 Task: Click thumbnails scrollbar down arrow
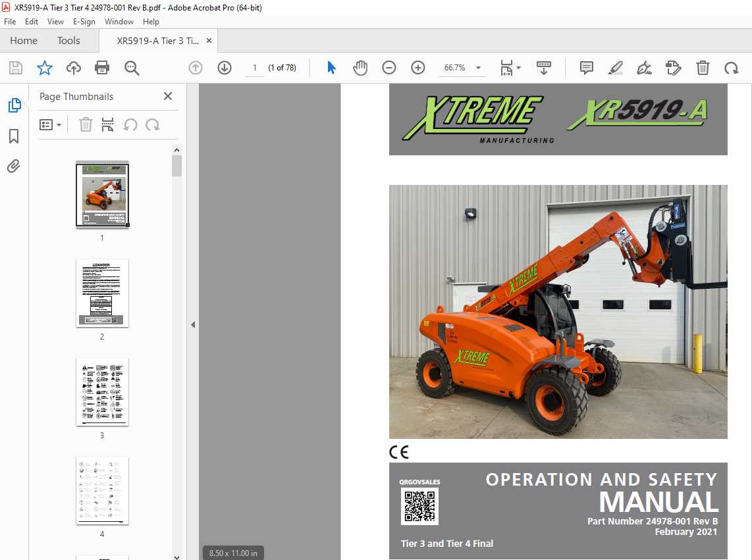(x=177, y=557)
